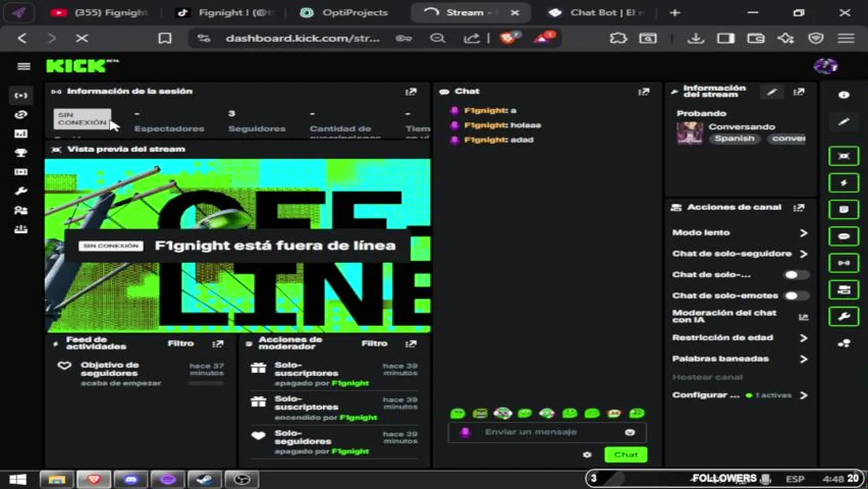Select first green emote in chat emote row
The image size is (868, 489).
(458, 413)
